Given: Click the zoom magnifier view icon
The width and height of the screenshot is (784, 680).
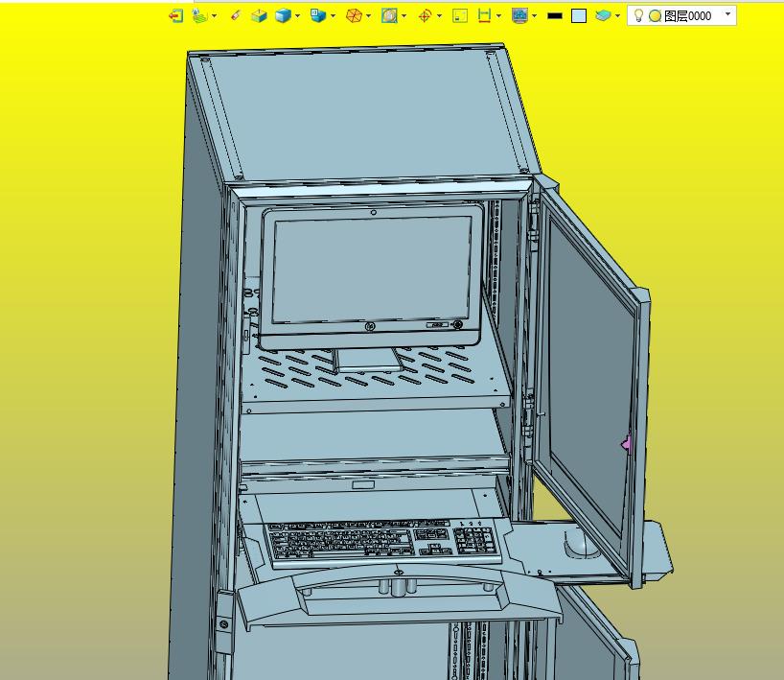Looking at the screenshot, I should click(389, 16).
